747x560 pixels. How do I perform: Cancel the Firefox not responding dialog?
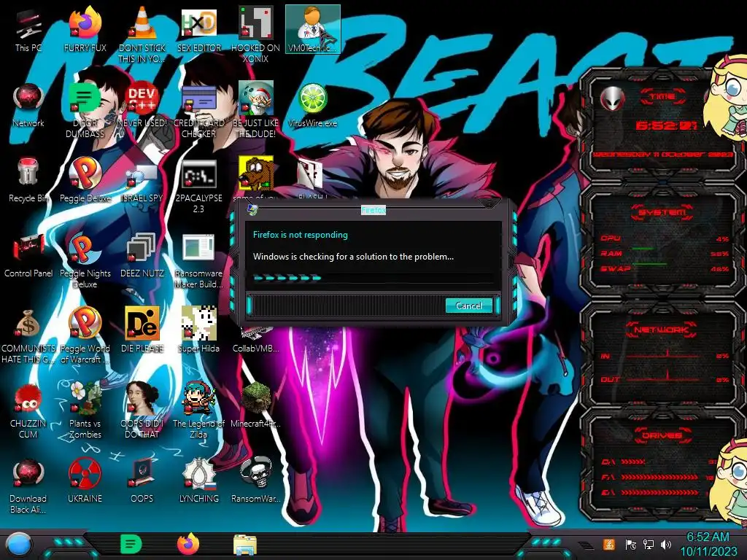(x=469, y=306)
